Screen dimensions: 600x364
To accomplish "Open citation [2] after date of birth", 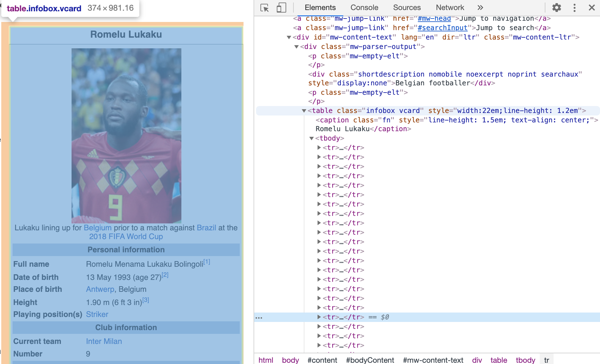I will [165, 275].
